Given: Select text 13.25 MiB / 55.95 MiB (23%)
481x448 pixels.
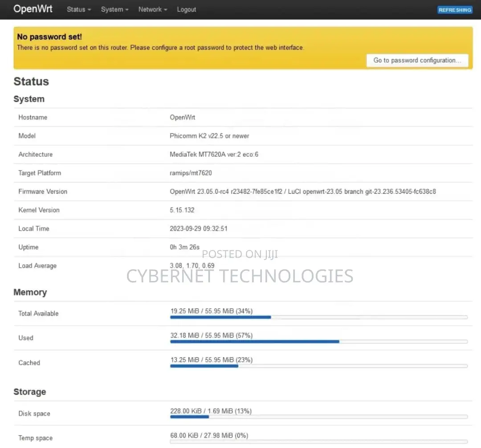Looking at the screenshot, I should (212, 360).
